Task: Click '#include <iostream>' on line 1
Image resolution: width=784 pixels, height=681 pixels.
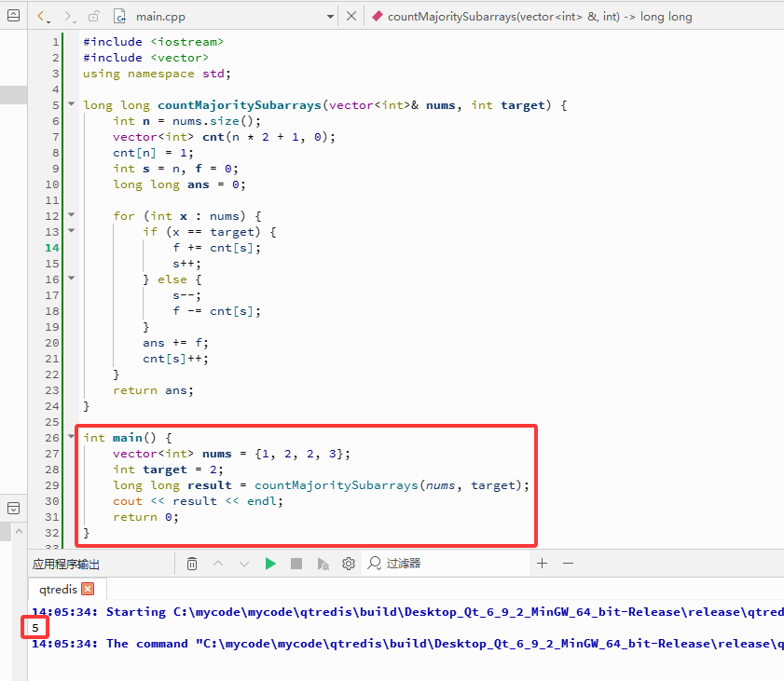Action: [153, 42]
